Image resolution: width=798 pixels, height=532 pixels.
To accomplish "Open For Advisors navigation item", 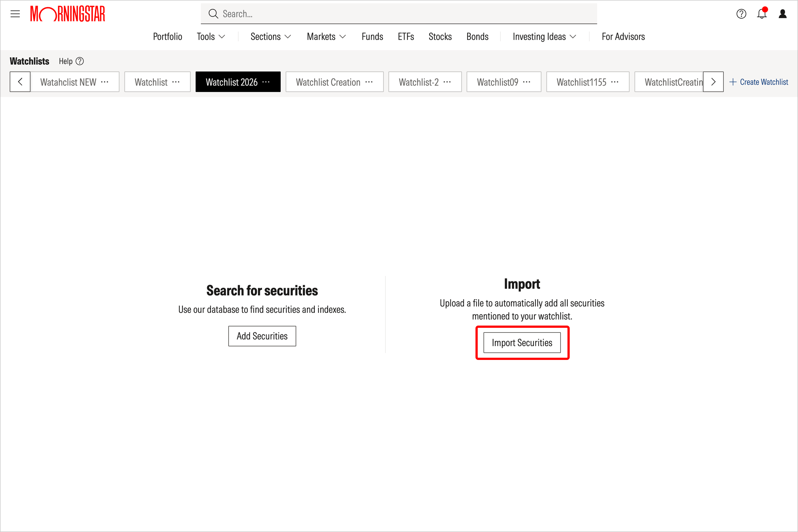I will coord(623,37).
